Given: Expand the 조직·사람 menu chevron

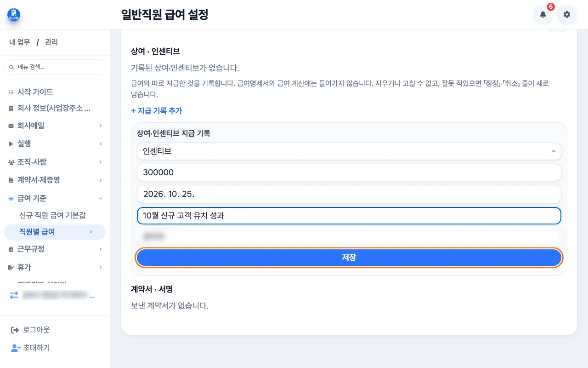Looking at the screenshot, I should pos(100,162).
